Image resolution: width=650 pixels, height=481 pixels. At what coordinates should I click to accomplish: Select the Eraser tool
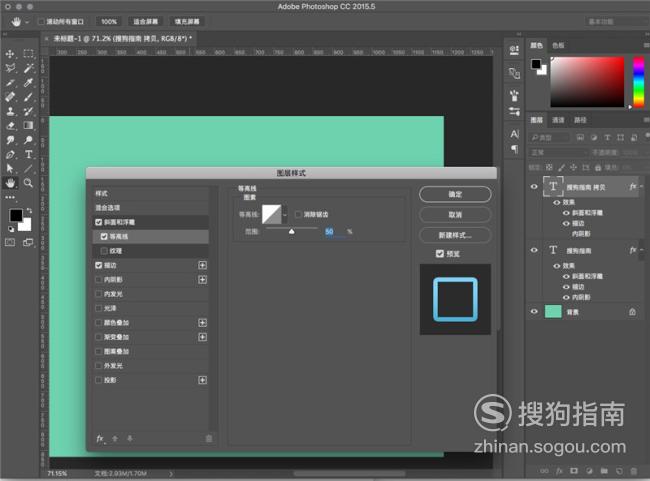click(x=10, y=125)
